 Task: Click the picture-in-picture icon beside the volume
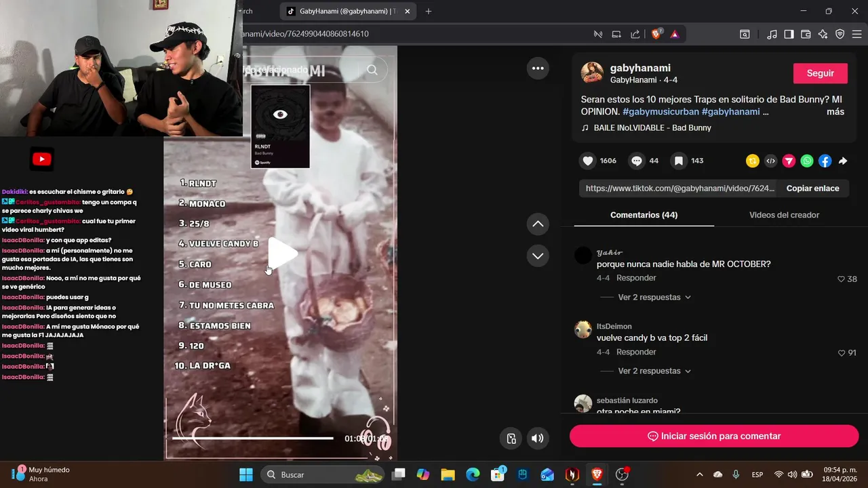click(511, 438)
